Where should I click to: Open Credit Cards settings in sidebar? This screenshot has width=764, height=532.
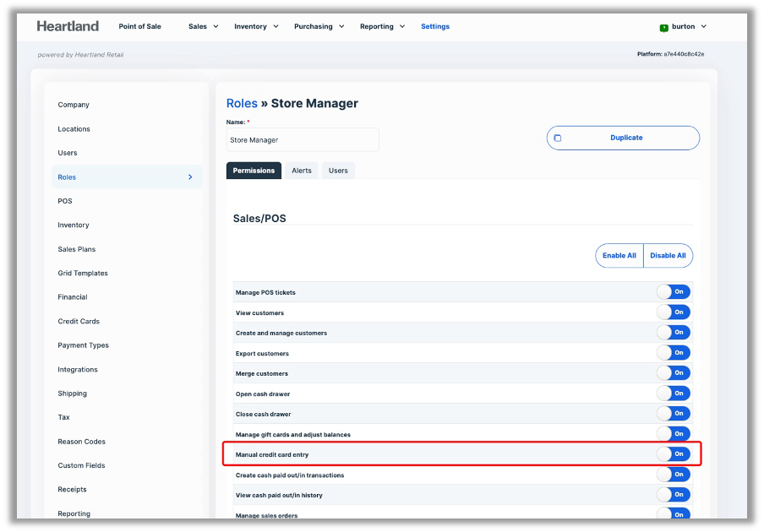pyautogui.click(x=79, y=322)
